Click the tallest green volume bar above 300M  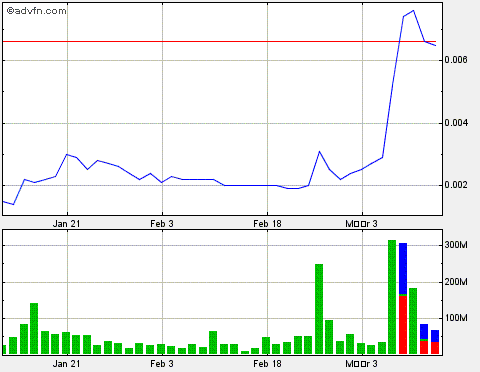coord(392,297)
